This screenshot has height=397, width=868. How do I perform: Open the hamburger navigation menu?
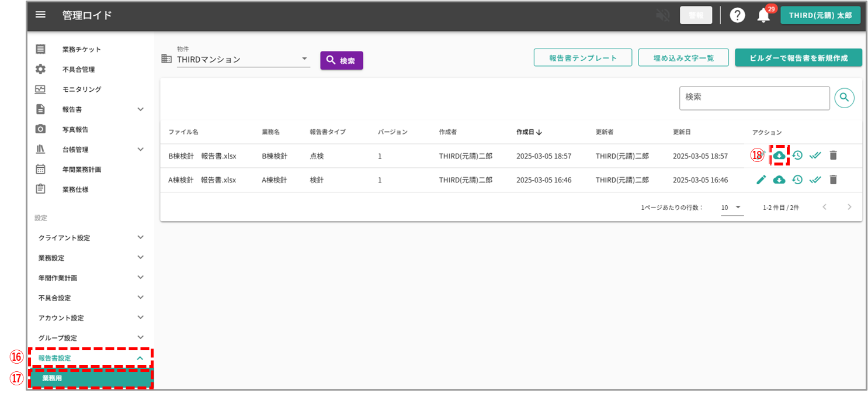pyautogui.click(x=40, y=15)
